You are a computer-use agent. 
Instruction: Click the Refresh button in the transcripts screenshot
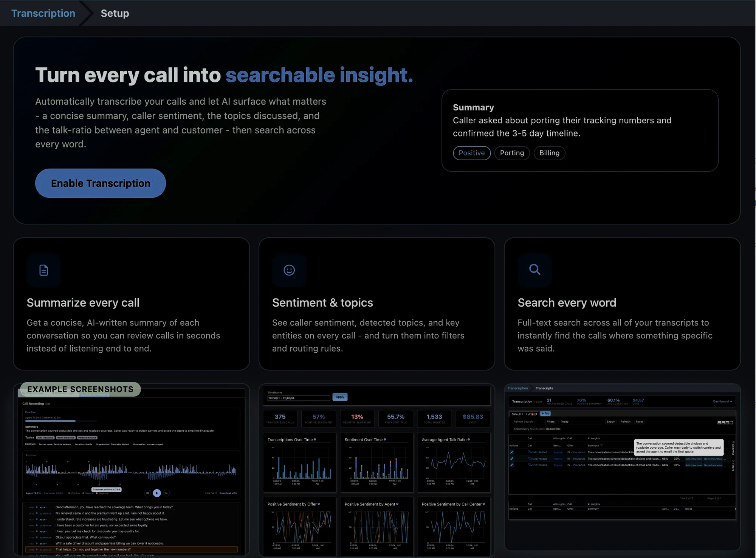coord(625,422)
